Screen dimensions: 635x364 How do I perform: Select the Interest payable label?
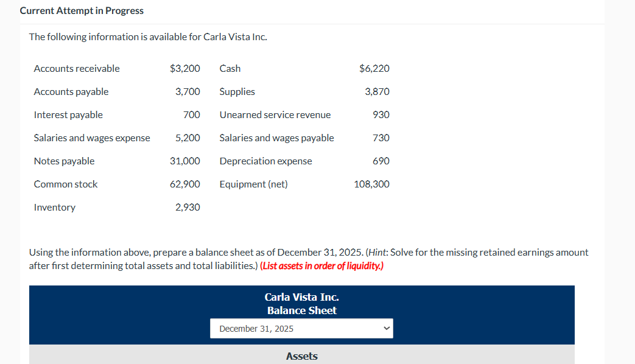[x=68, y=114]
